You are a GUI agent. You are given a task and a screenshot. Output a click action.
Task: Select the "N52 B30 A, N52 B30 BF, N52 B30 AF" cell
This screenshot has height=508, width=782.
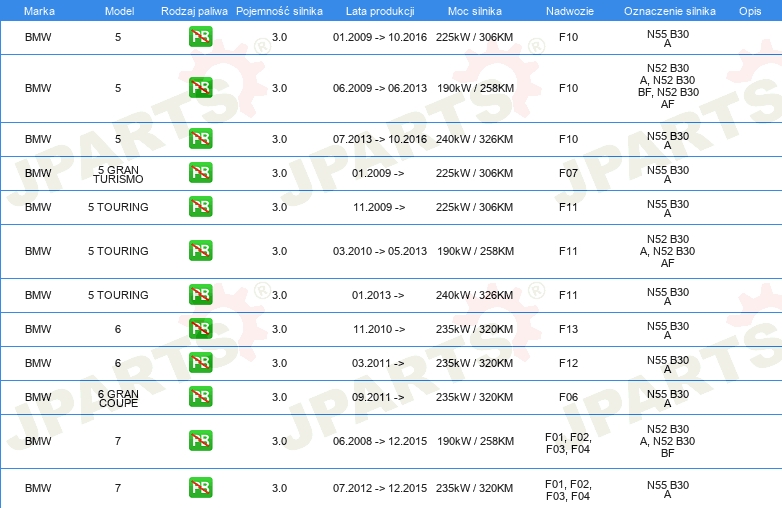(668, 86)
